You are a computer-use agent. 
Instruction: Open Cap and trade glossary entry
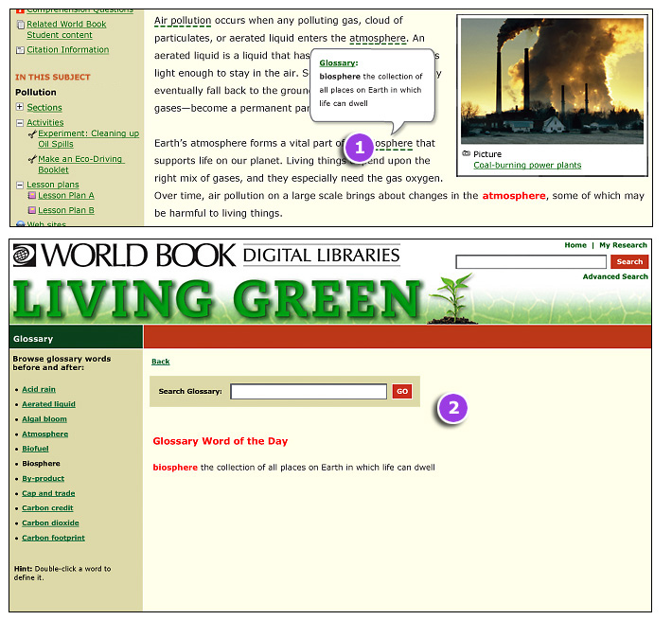click(x=48, y=493)
